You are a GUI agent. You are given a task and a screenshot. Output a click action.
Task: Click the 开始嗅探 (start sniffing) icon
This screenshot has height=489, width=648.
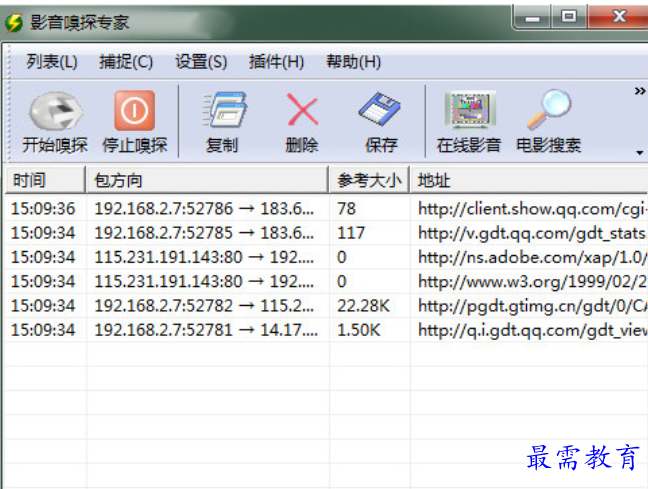[55, 111]
